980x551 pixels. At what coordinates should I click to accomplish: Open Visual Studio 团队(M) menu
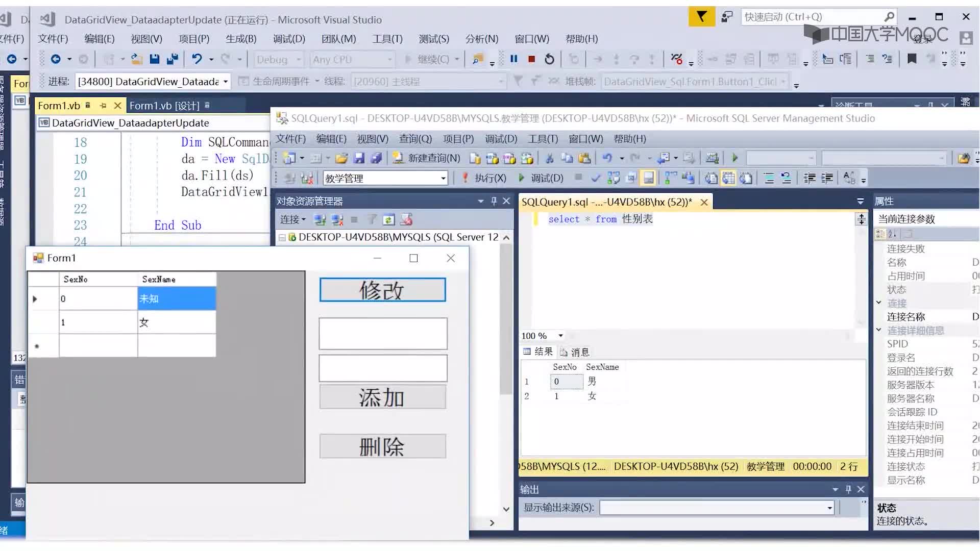(x=338, y=39)
